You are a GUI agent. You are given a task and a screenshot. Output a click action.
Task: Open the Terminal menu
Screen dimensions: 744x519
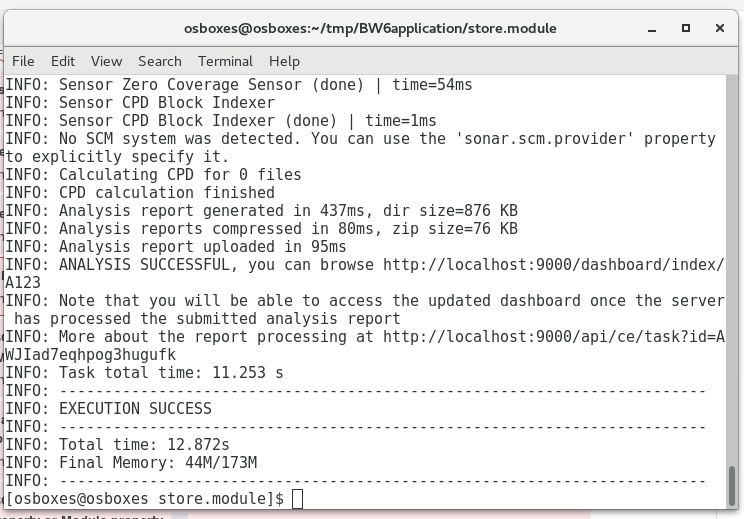(x=225, y=61)
